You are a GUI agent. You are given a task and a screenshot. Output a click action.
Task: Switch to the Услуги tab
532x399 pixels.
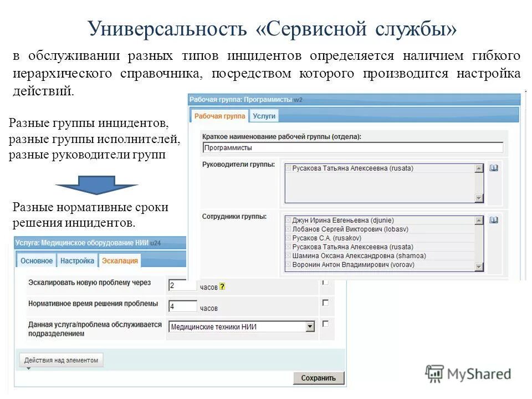[263, 116]
